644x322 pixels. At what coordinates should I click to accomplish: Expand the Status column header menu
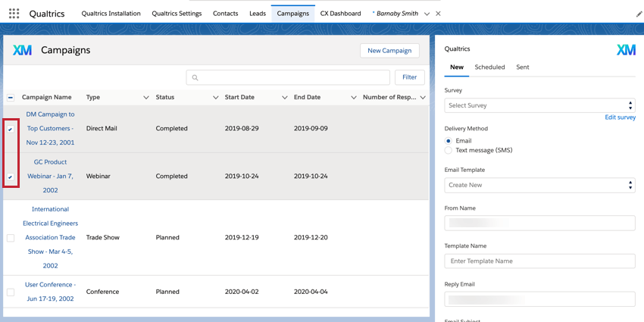(215, 98)
